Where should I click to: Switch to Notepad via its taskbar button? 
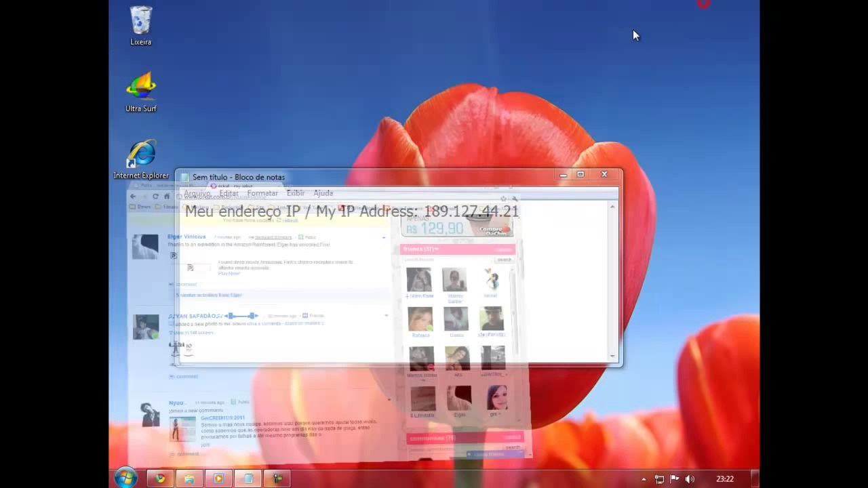pos(248,479)
